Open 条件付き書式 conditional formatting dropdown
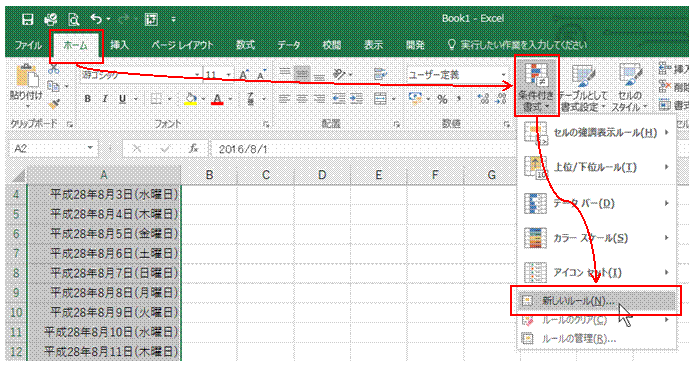698x366 pixels. tap(536, 86)
